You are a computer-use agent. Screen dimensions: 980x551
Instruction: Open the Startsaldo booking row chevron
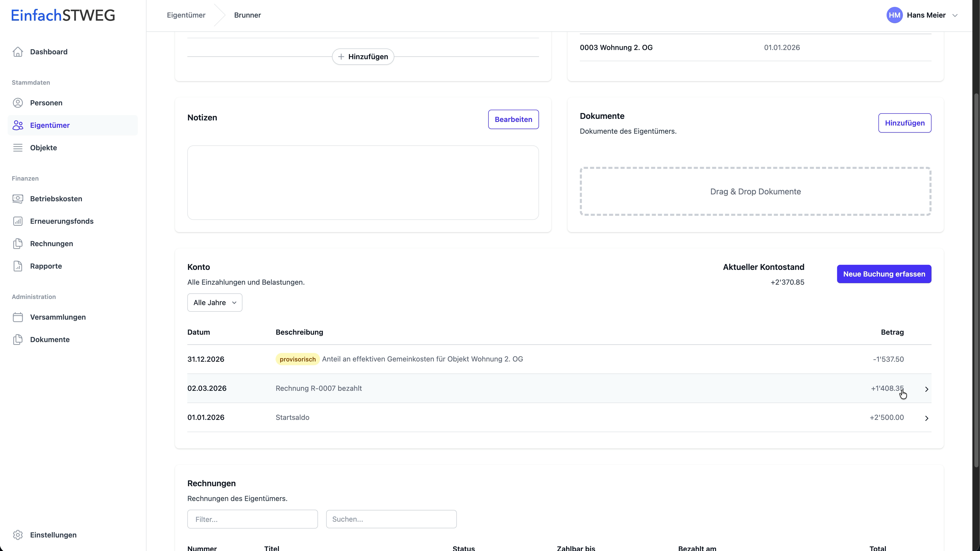point(926,418)
